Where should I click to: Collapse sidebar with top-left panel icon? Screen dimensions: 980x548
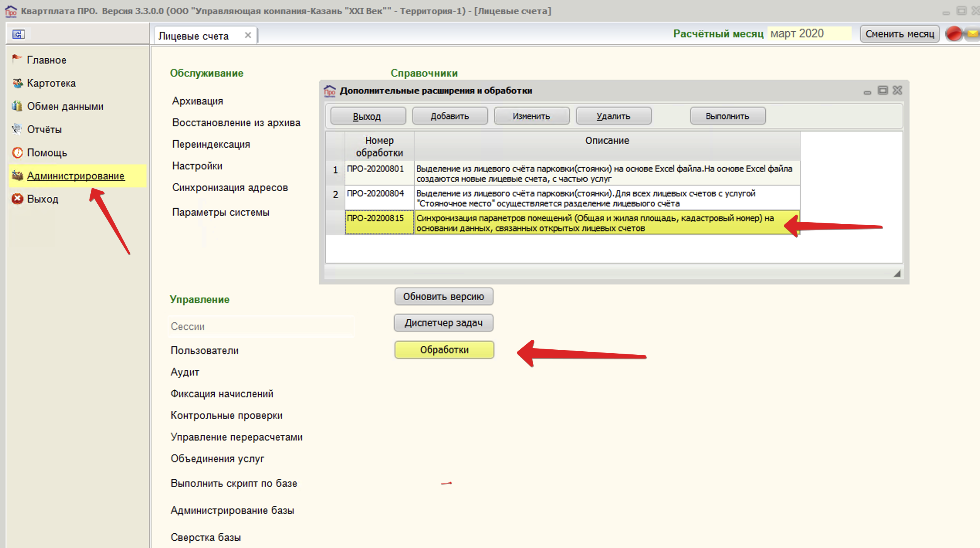18,34
